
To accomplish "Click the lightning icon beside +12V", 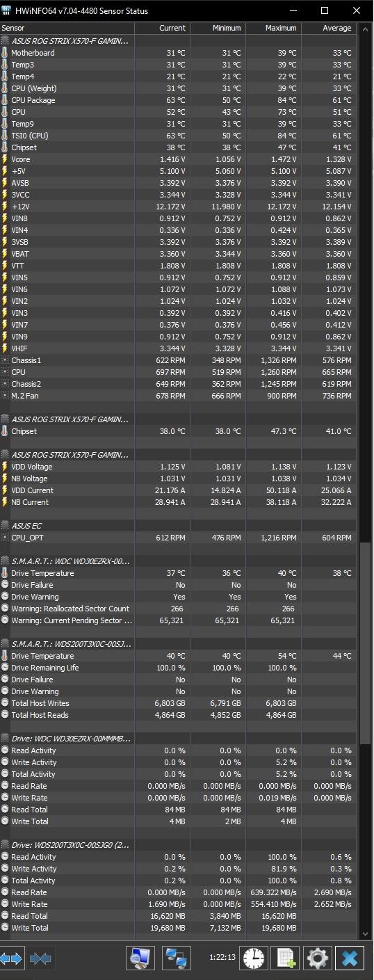I will (6, 207).
